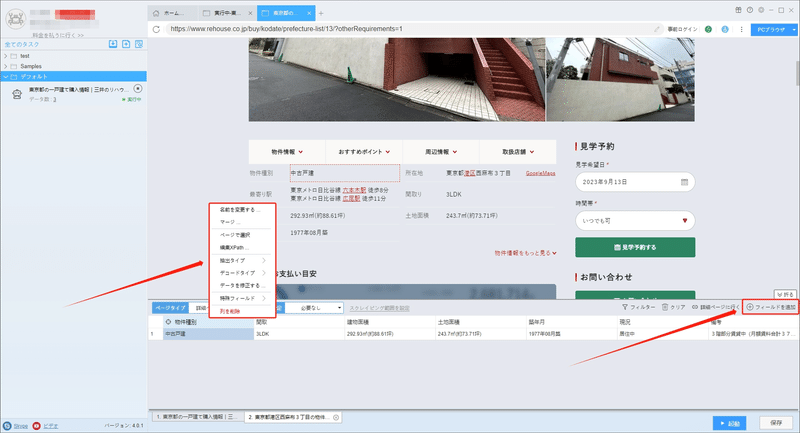Click the stop icon on running task

tap(137, 89)
